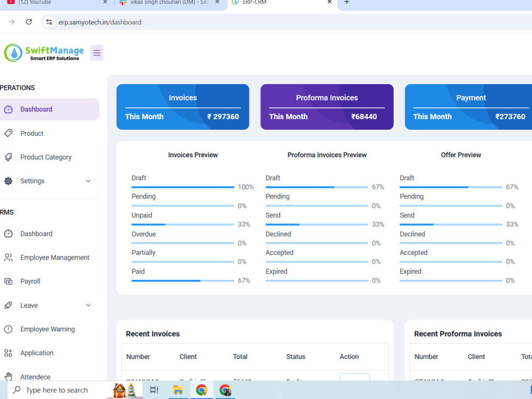Click the ₹68440 proforma amount
This screenshot has height=399, width=532.
click(x=364, y=117)
